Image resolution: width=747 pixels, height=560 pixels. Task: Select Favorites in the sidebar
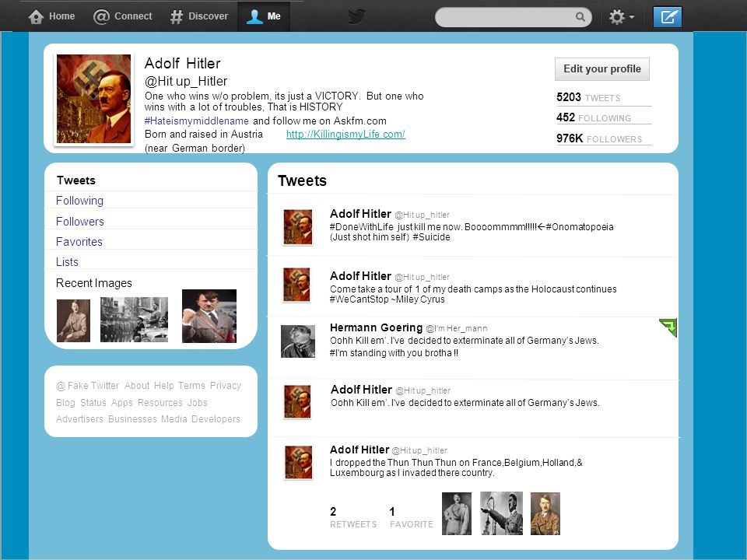click(x=79, y=242)
